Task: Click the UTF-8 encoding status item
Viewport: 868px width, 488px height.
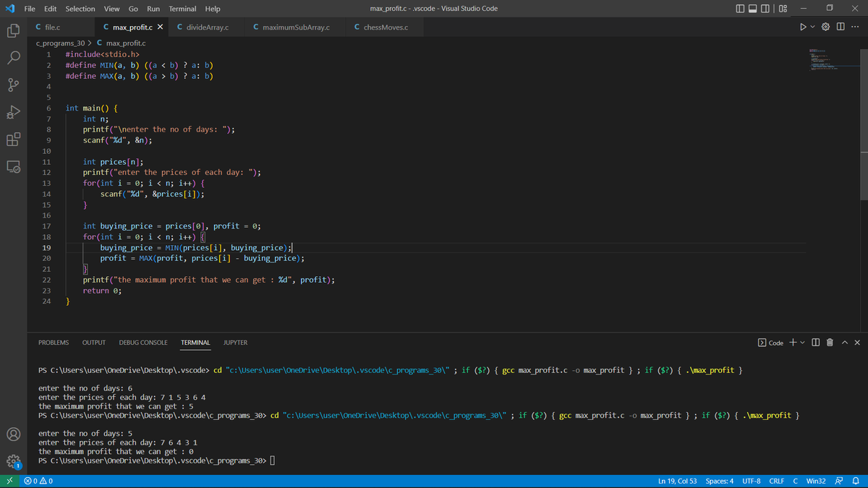Action: (x=752, y=481)
